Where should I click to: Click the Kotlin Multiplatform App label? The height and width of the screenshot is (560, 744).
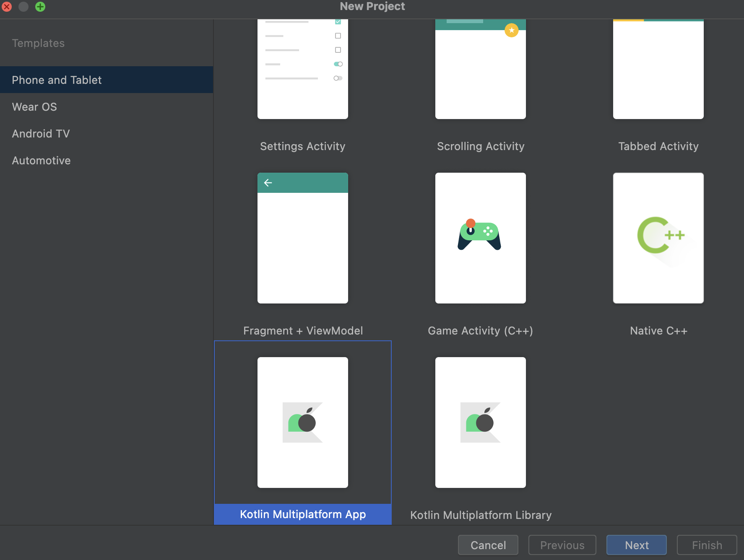[303, 514]
